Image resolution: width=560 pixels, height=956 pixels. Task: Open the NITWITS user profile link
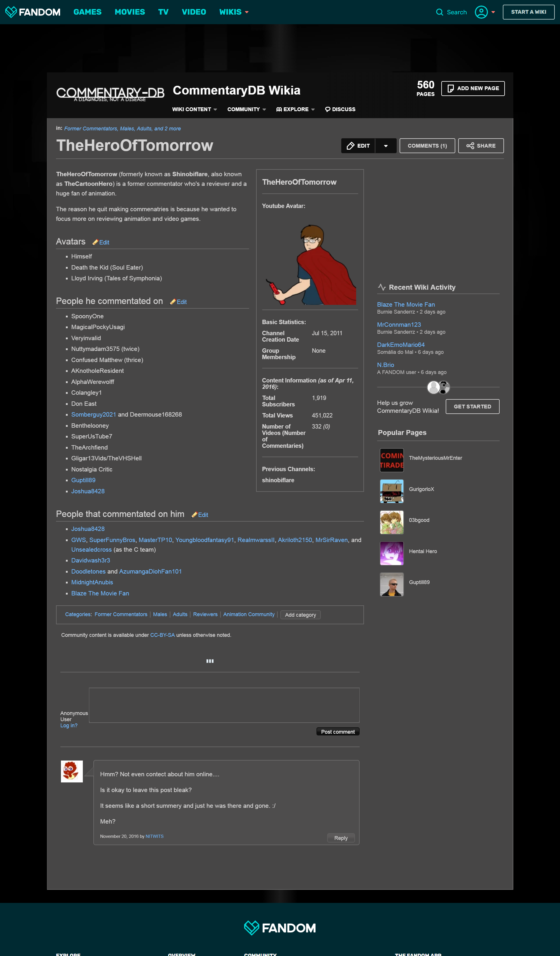(154, 836)
